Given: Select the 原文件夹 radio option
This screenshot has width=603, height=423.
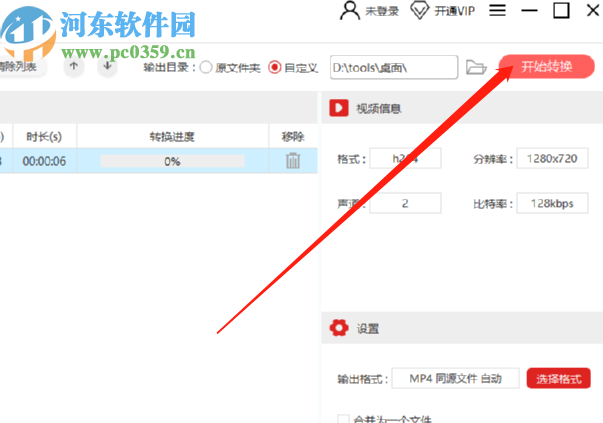Looking at the screenshot, I should tap(206, 68).
